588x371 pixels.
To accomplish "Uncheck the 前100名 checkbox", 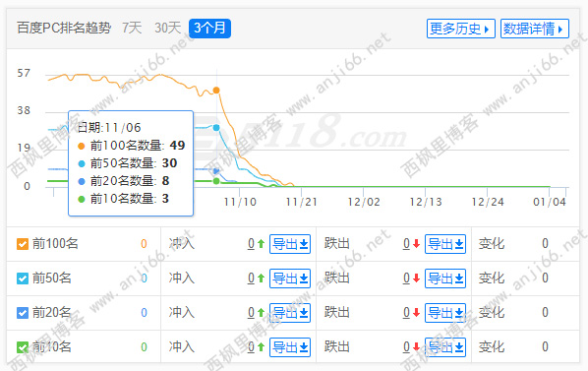I will pyautogui.click(x=23, y=244).
